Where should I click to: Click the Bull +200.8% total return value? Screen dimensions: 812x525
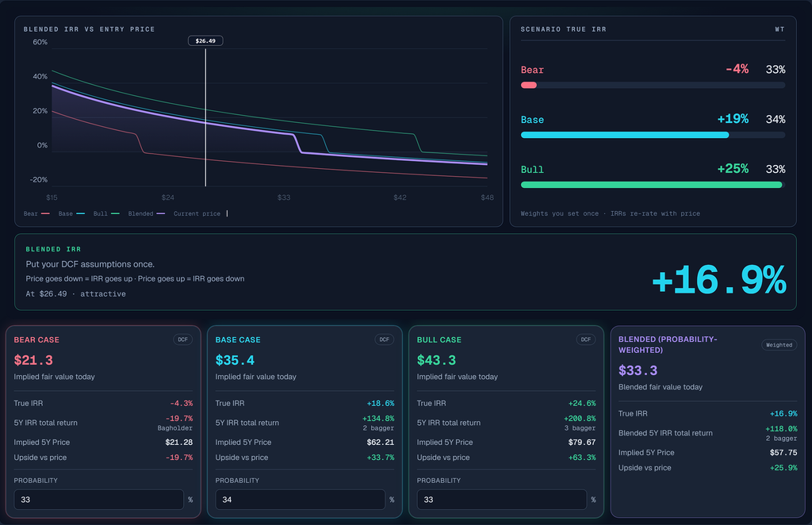pyautogui.click(x=580, y=419)
